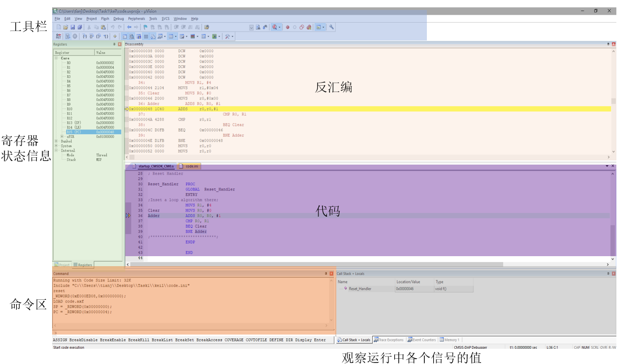Viewport: 629px width, 364px height.
Task: Collapse the Core register tree node
Action: click(56, 58)
